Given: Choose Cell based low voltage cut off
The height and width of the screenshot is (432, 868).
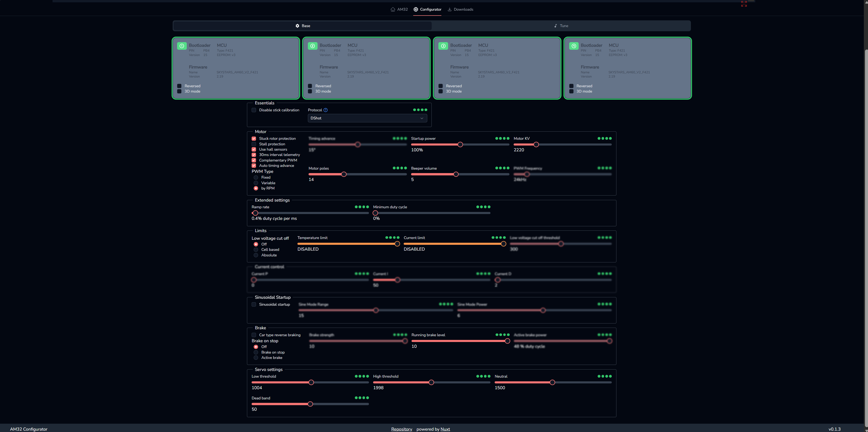Looking at the screenshot, I should click(256, 250).
